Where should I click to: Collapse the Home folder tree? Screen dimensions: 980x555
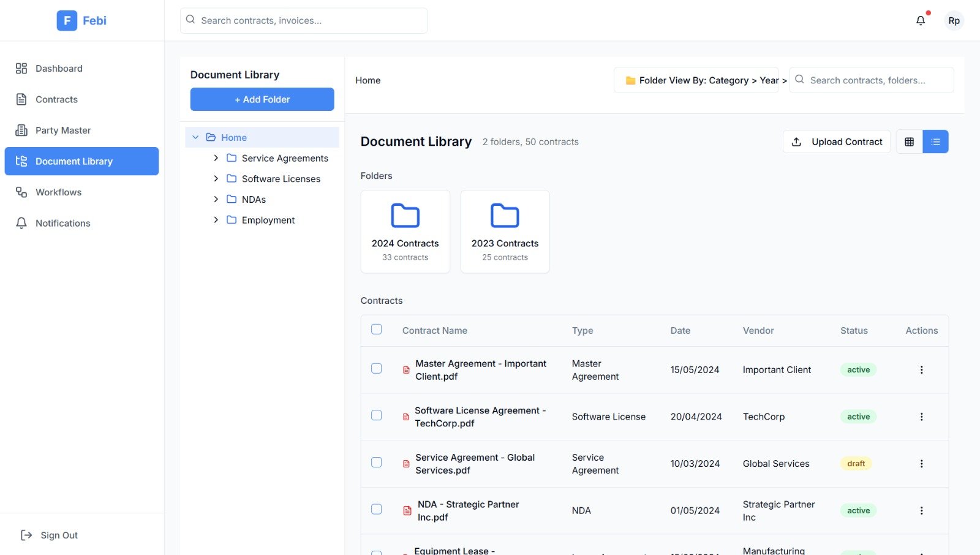195,137
